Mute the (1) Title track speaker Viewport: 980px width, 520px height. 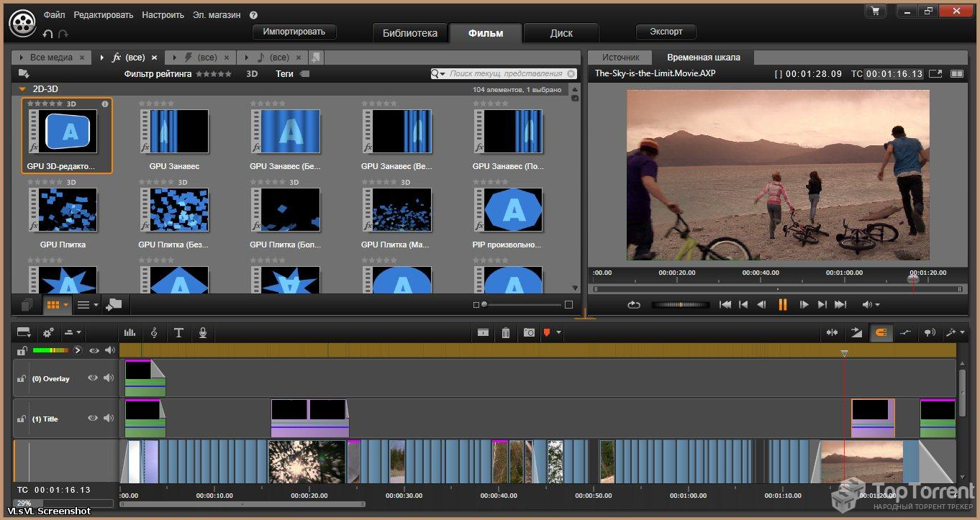tap(109, 418)
